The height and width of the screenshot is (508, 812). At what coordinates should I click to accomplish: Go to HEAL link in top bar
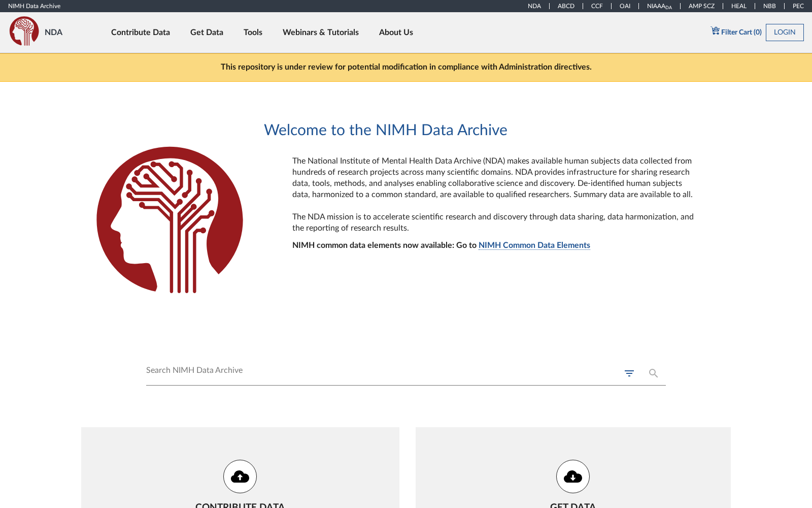coord(739,6)
